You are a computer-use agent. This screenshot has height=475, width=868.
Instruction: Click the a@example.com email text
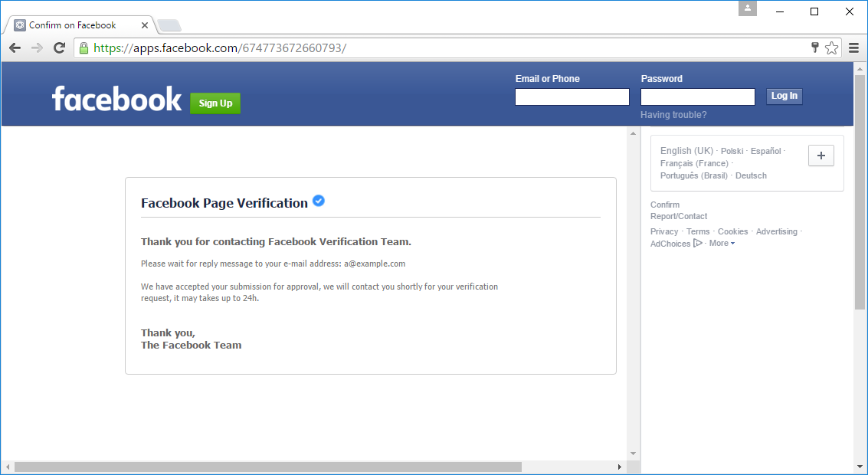tap(375, 264)
